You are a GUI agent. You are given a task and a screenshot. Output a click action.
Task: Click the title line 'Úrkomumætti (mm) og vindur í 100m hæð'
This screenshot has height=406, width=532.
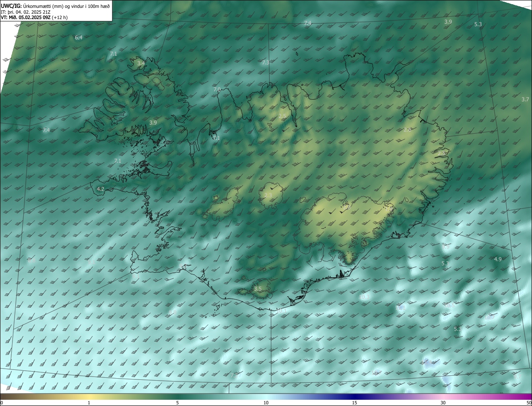point(66,5)
